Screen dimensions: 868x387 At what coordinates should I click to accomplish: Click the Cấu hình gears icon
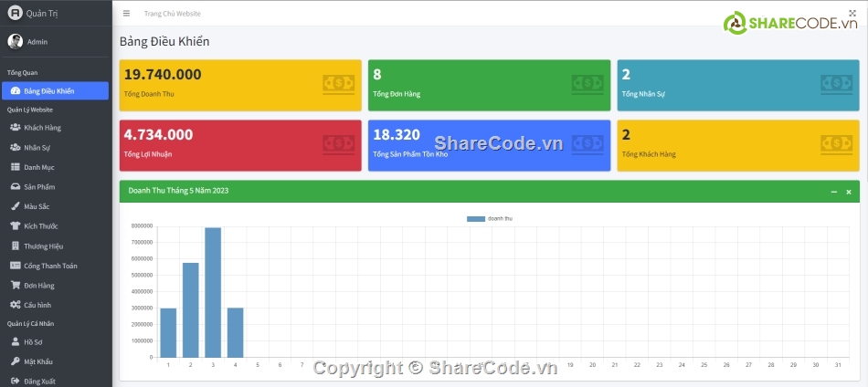pyautogui.click(x=15, y=305)
